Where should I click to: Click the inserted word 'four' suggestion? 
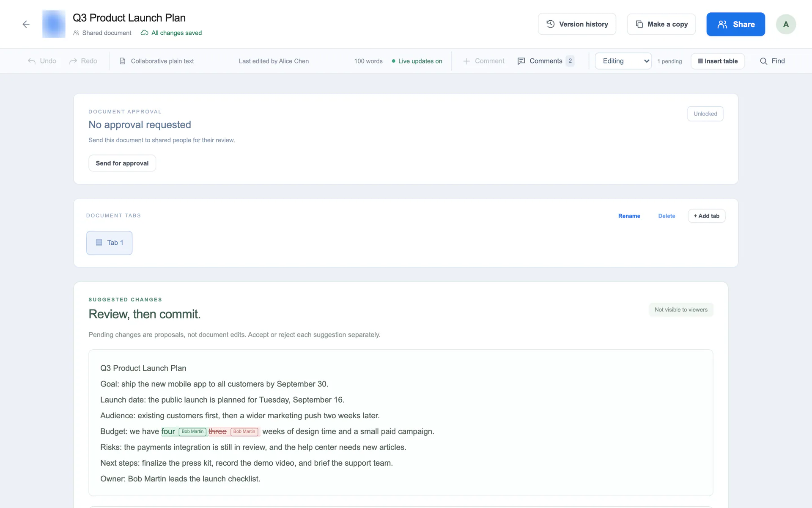click(168, 431)
